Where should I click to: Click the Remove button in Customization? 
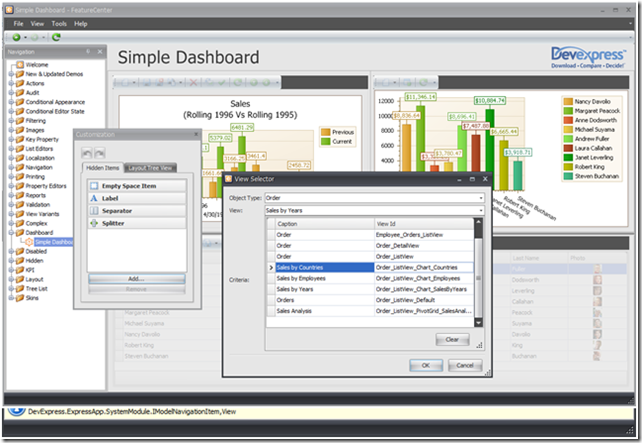136,289
